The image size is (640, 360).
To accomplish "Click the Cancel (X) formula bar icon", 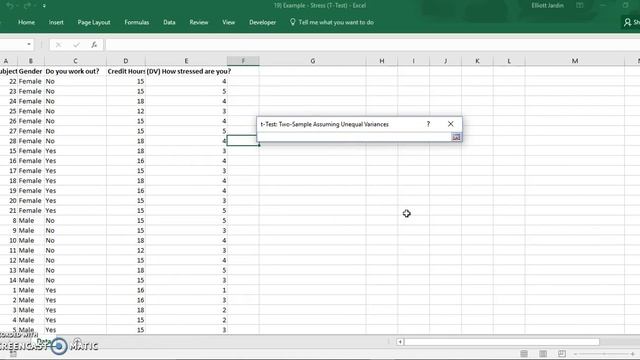I will click(58, 44).
